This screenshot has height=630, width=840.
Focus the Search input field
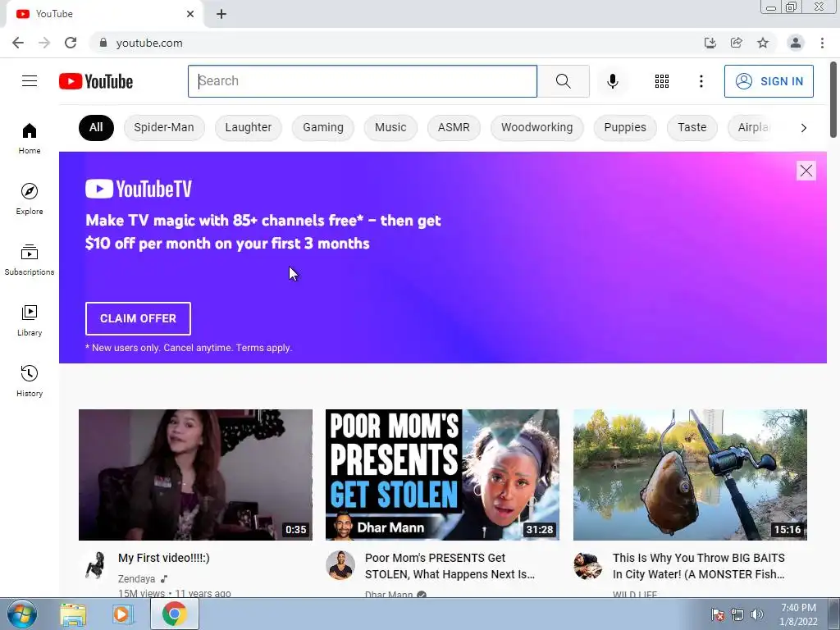click(x=362, y=81)
